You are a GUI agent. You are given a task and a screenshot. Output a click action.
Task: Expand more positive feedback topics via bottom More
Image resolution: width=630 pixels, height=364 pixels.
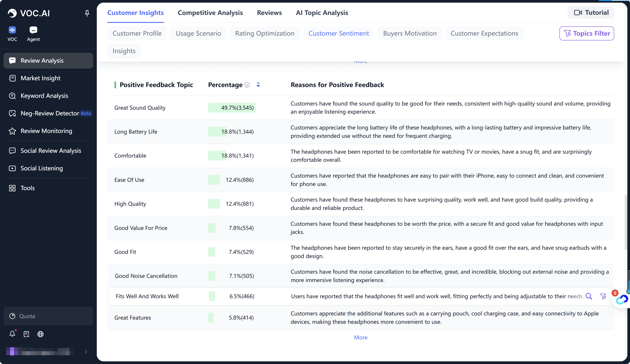361,337
